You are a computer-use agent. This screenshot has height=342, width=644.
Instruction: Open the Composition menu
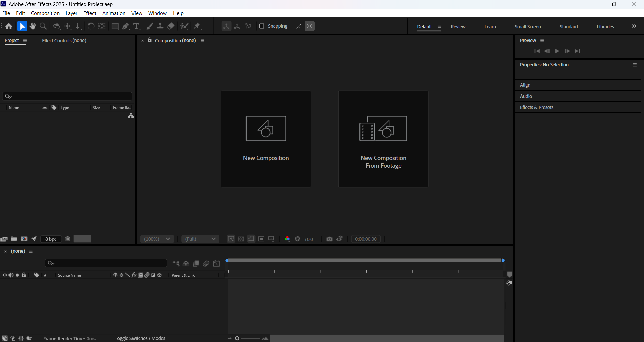point(45,13)
